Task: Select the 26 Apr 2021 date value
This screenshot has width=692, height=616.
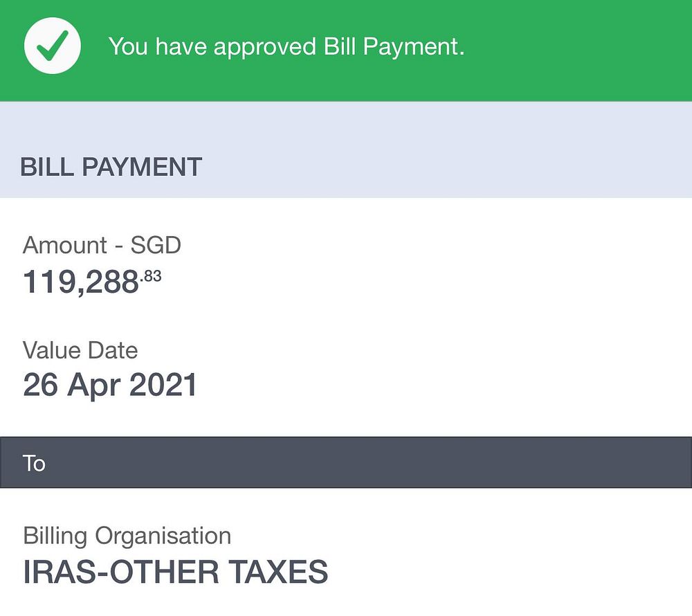Action: tap(110, 385)
